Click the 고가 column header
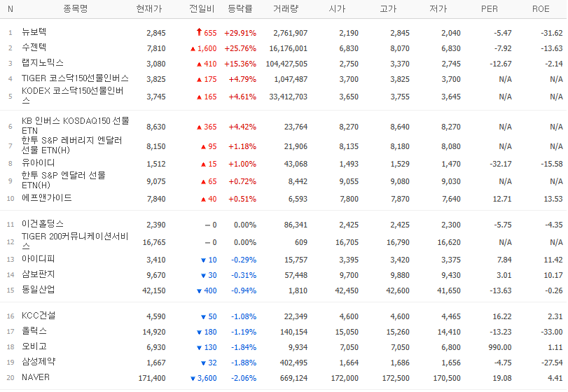 tap(388, 8)
